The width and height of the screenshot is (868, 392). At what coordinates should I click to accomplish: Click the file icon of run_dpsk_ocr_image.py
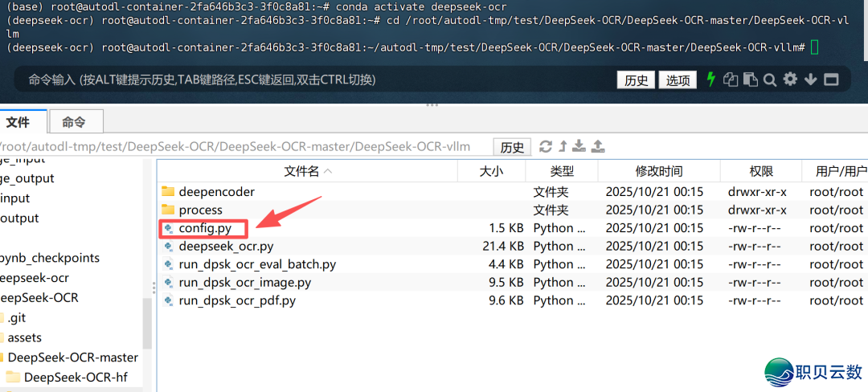[168, 283]
